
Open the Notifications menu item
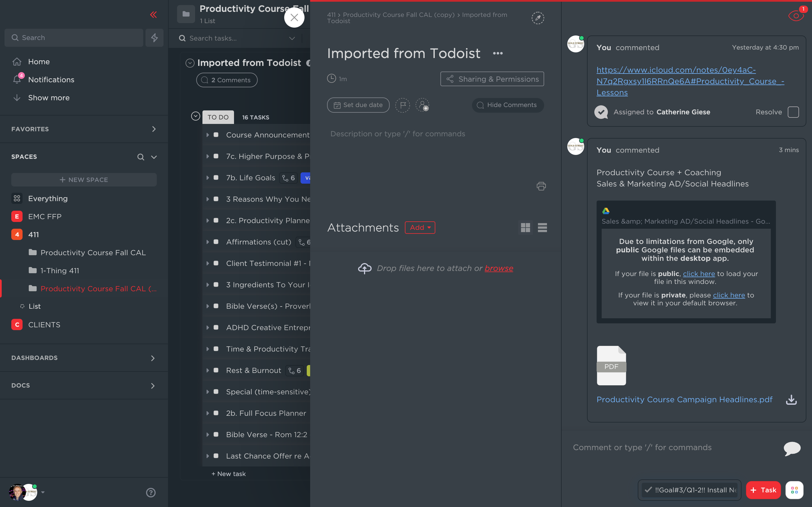tap(51, 80)
